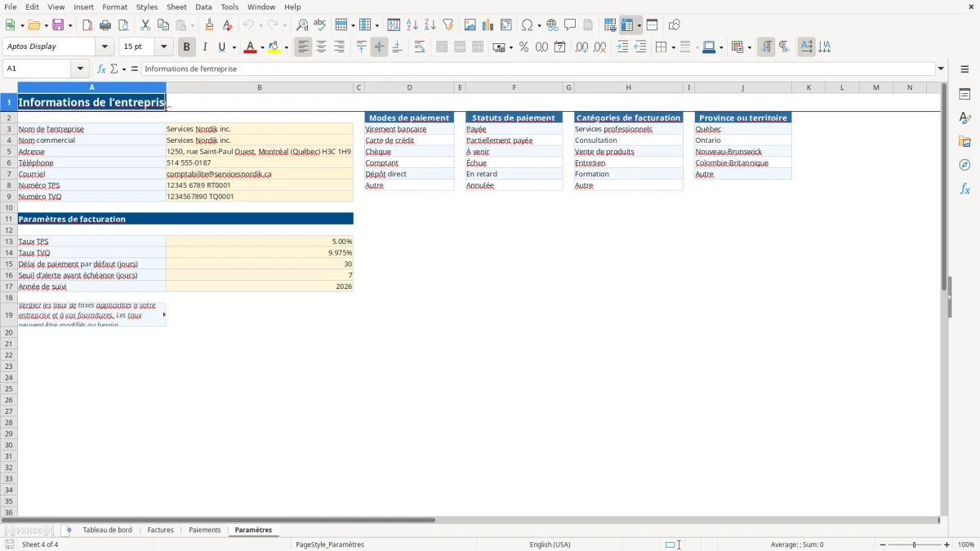
Task: Add a decimal place
Action: pyautogui.click(x=581, y=47)
